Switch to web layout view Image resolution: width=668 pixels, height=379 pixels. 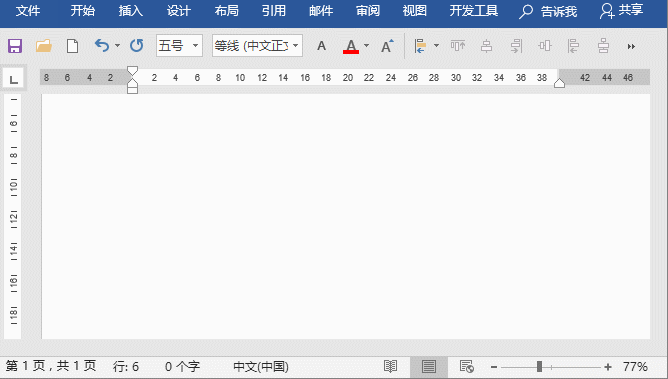[466, 367]
